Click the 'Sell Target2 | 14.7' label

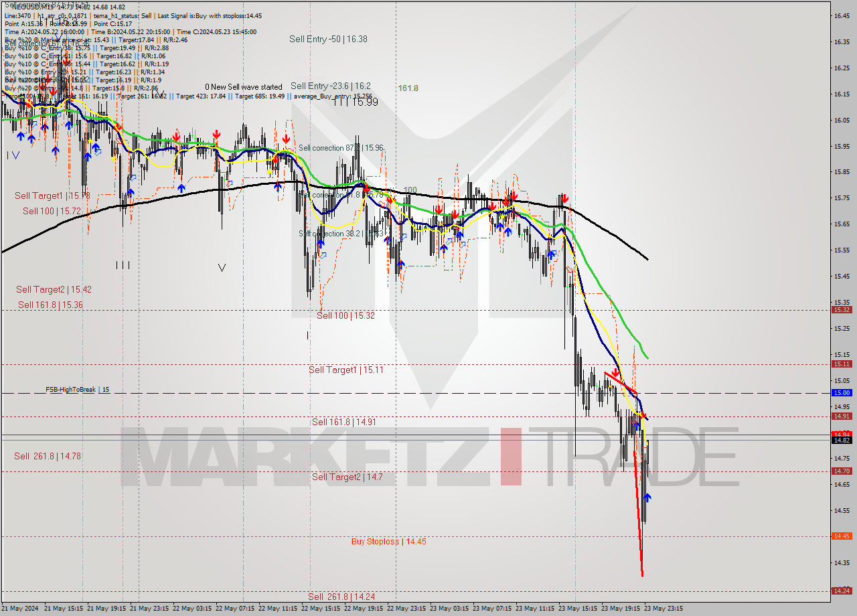coord(347,477)
